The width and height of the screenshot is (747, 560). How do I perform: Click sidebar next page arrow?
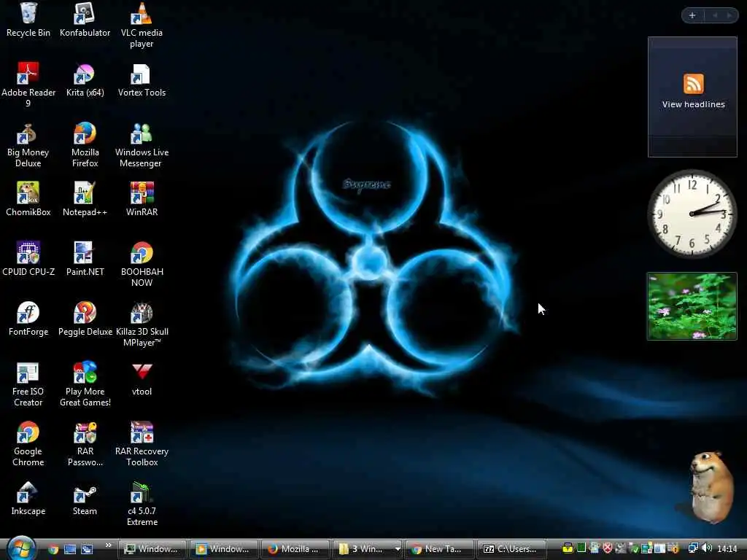[729, 15]
